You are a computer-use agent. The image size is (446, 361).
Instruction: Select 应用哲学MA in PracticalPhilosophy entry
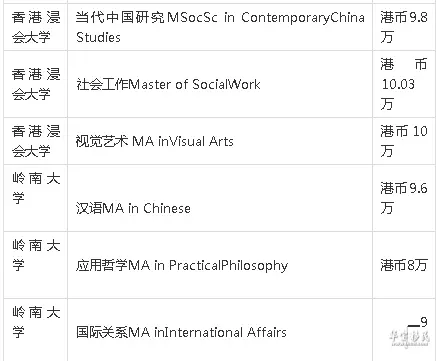pyautogui.click(x=182, y=265)
